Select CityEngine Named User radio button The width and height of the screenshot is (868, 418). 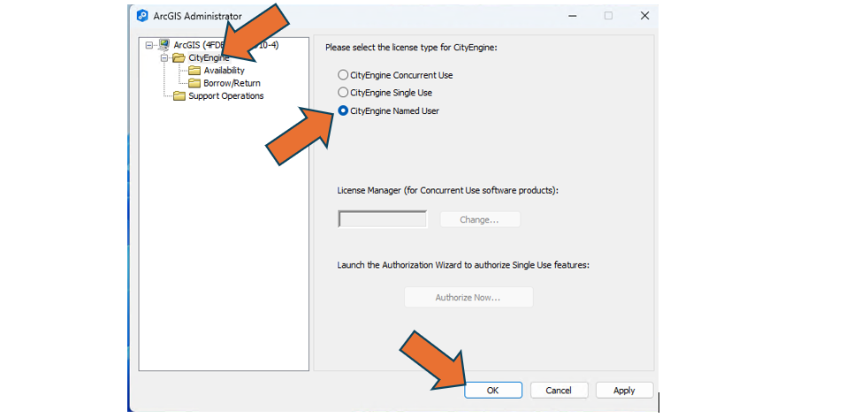(343, 110)
